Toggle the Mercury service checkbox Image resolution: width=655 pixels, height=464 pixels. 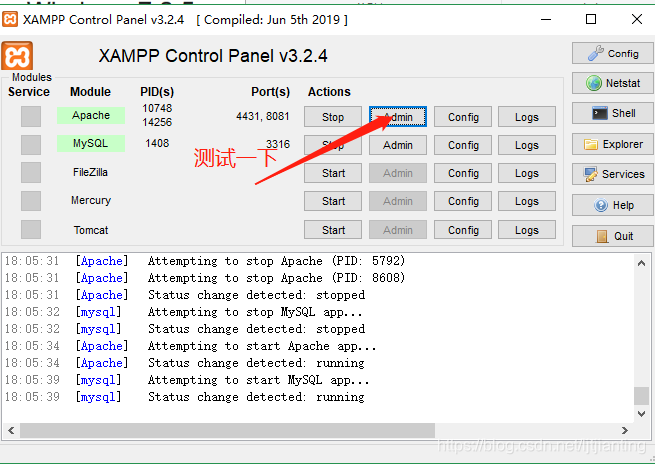point(31,201)
